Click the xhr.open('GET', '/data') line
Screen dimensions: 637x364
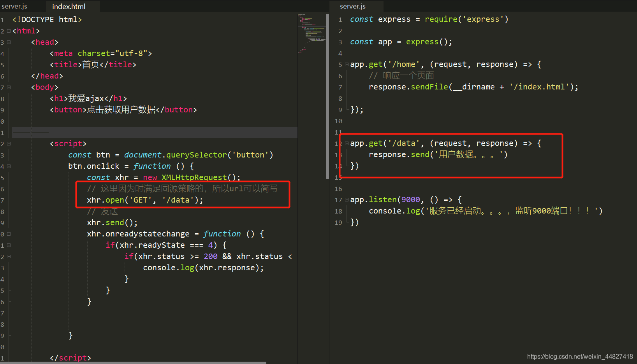tap(145, 200)
